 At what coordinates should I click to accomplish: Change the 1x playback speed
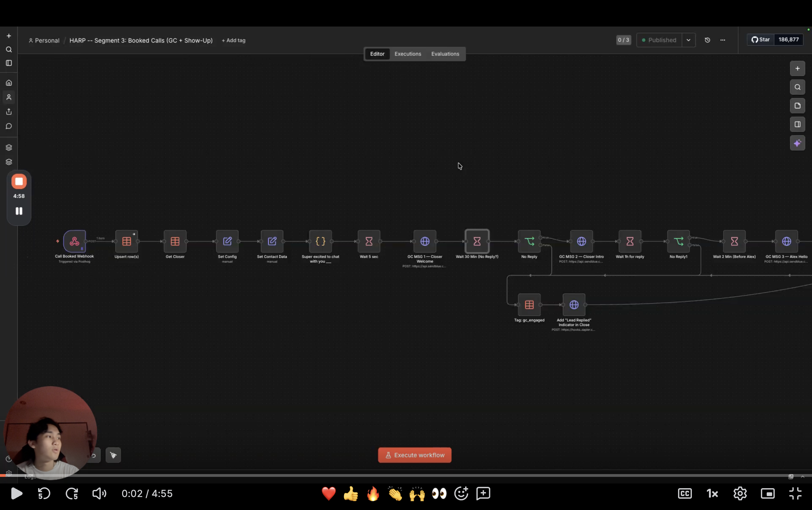[x=713, y=493]
